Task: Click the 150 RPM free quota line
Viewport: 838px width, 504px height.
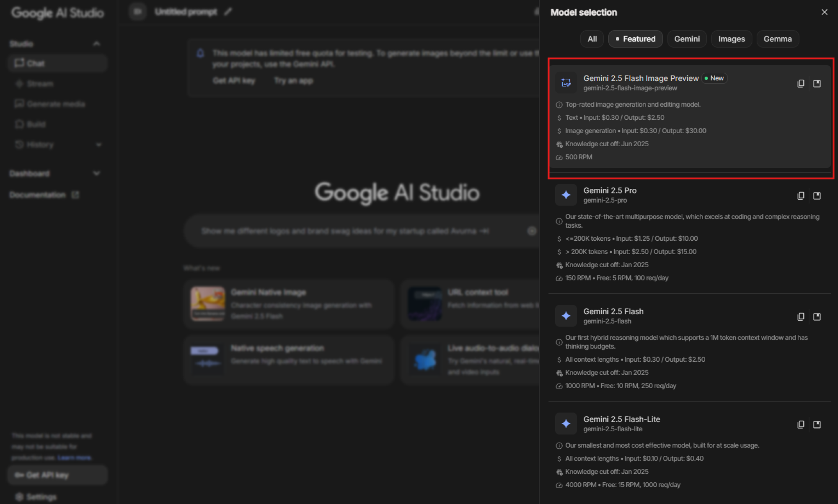Action: pos(617,278)
